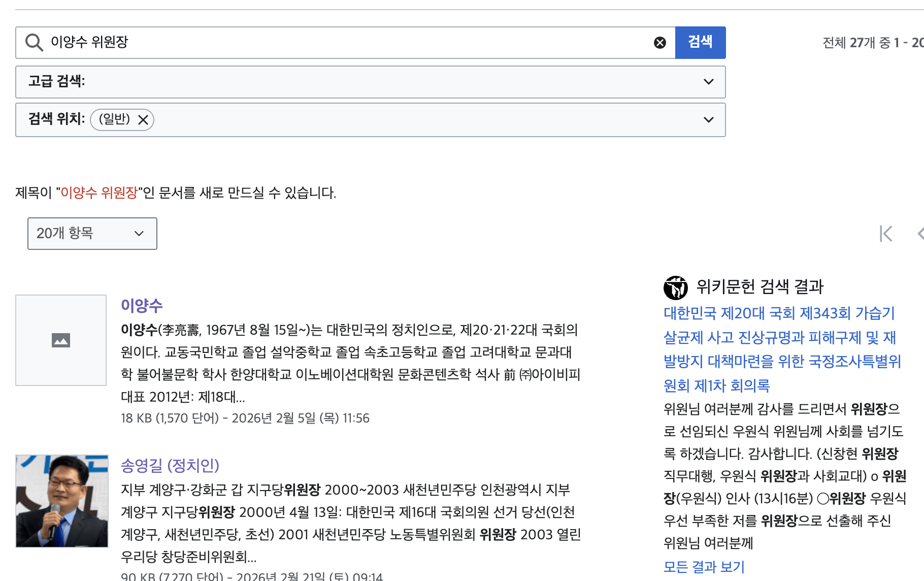Click the 검색 위치 chevron arrow
Screen dimensions: 924x581
[x=708, y=120]
